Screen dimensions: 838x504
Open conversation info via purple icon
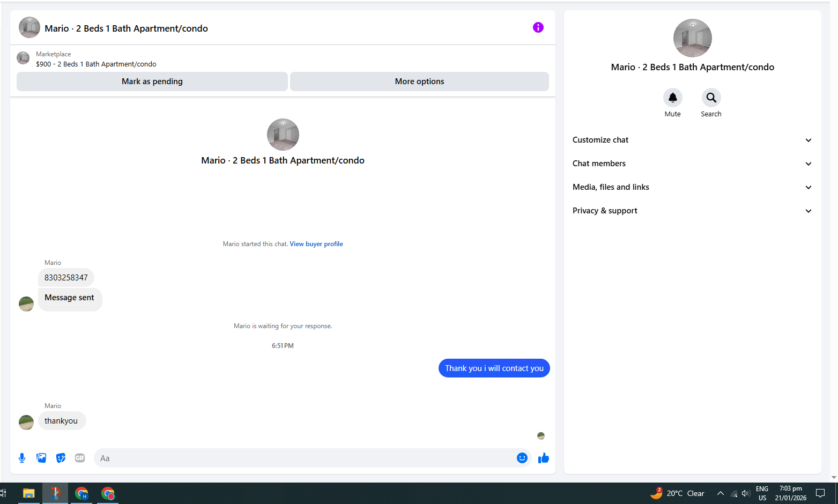pos(538,27)
